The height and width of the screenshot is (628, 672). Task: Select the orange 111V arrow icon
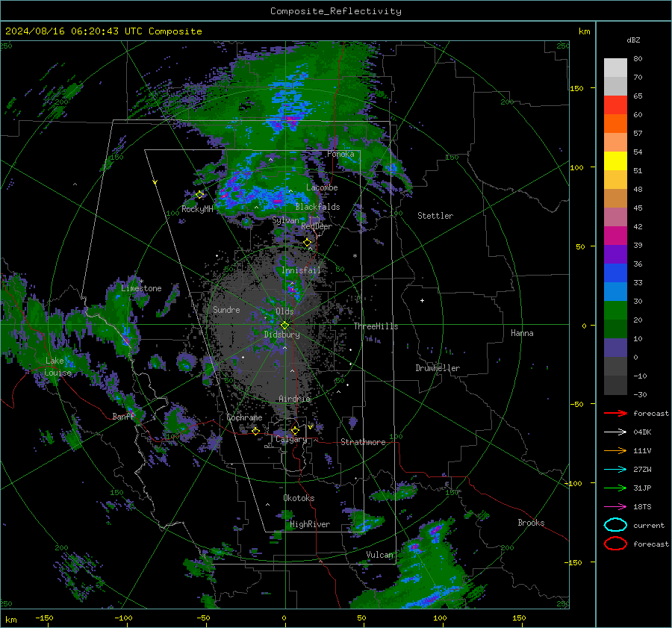click(615, 450)
